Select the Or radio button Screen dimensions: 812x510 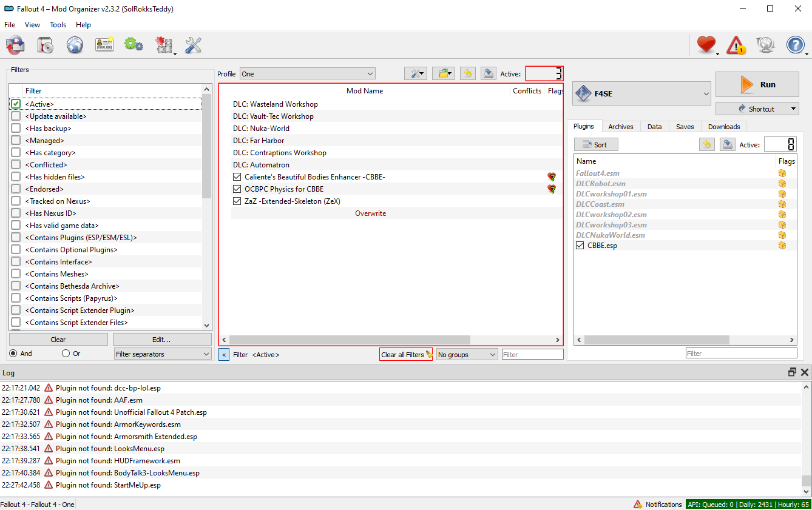[x=66, y=354]
